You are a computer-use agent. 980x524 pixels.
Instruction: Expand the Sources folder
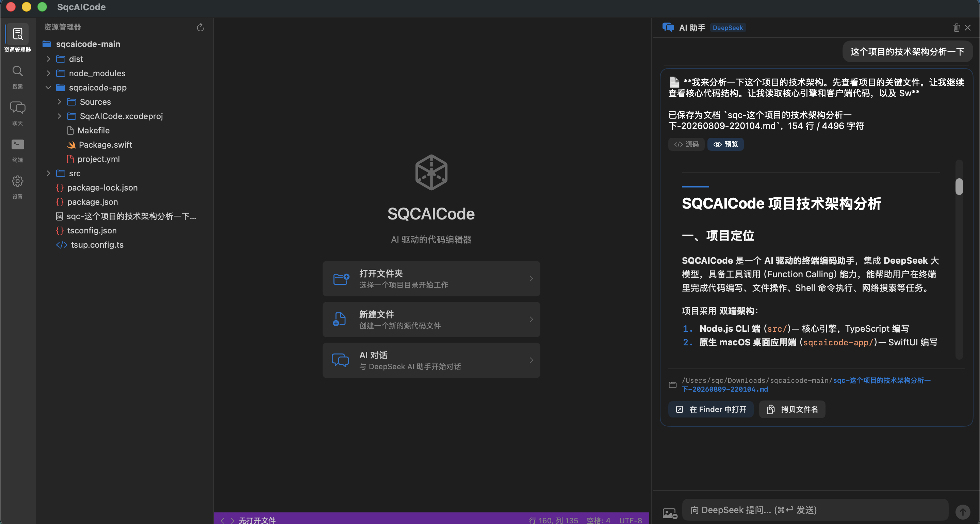59,102
